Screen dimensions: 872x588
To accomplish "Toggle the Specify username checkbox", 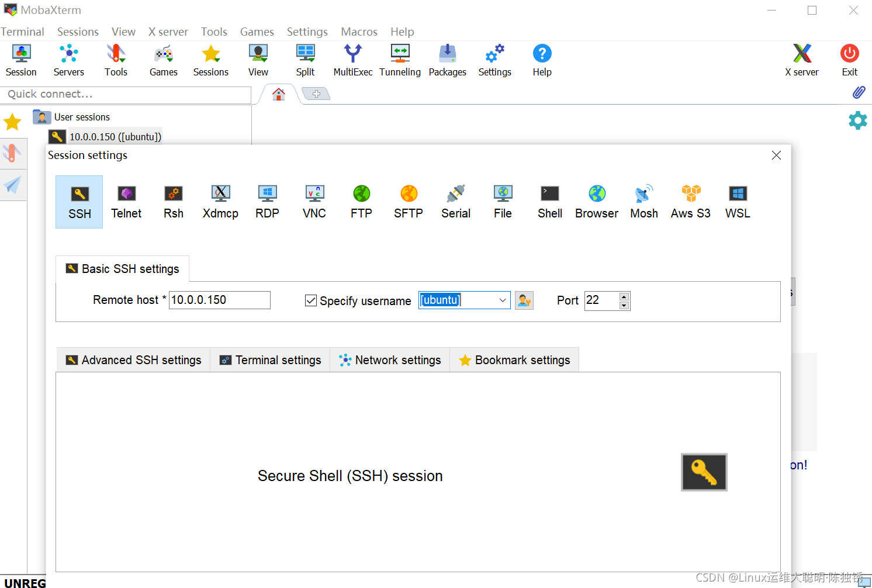I will pyautogui.click(x=311, y=300).
